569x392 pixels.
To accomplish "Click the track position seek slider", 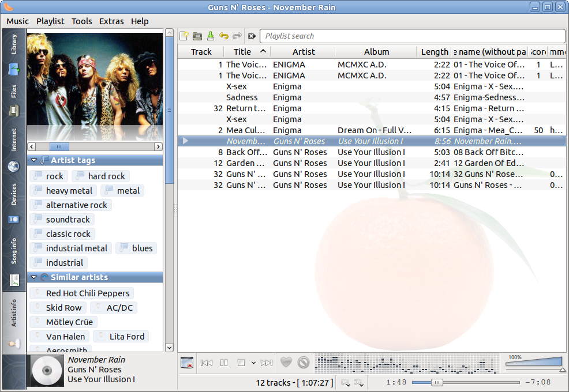I will (466, 382).
